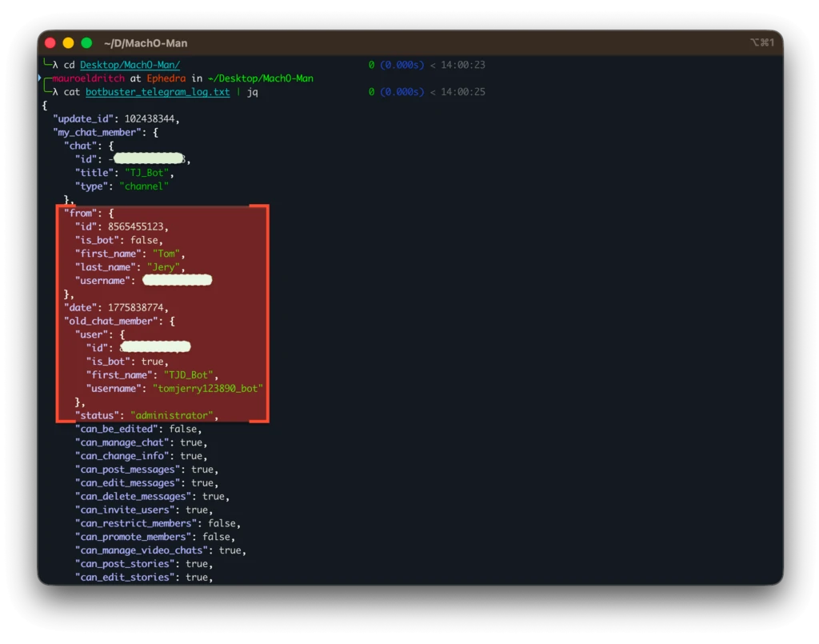Click the "administrator" status value
The height and width of the screenshot is (644, 819).
click(x=173, y=416)
